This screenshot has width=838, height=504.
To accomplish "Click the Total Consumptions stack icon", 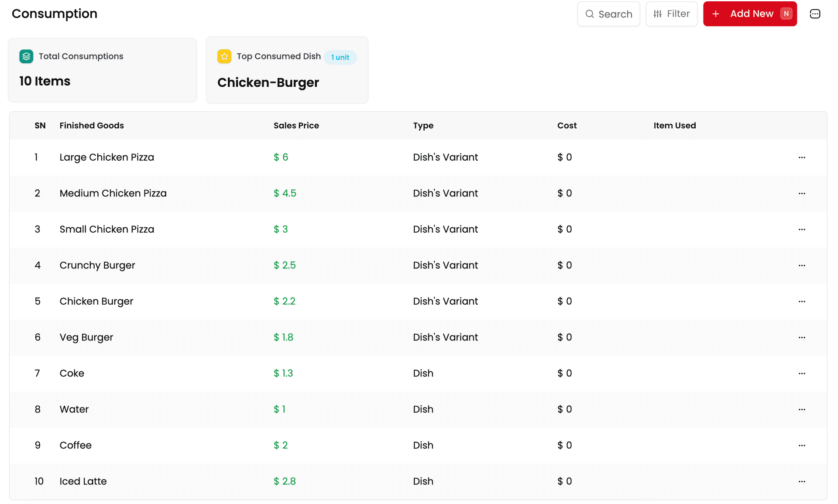I will pos(26,56).
